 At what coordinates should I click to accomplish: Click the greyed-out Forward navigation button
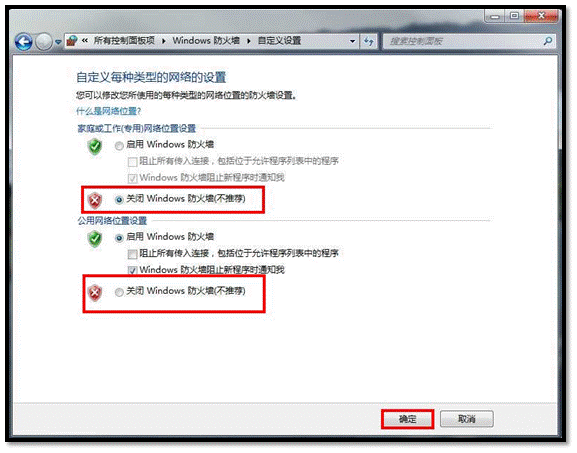click(x=44, y=42)
